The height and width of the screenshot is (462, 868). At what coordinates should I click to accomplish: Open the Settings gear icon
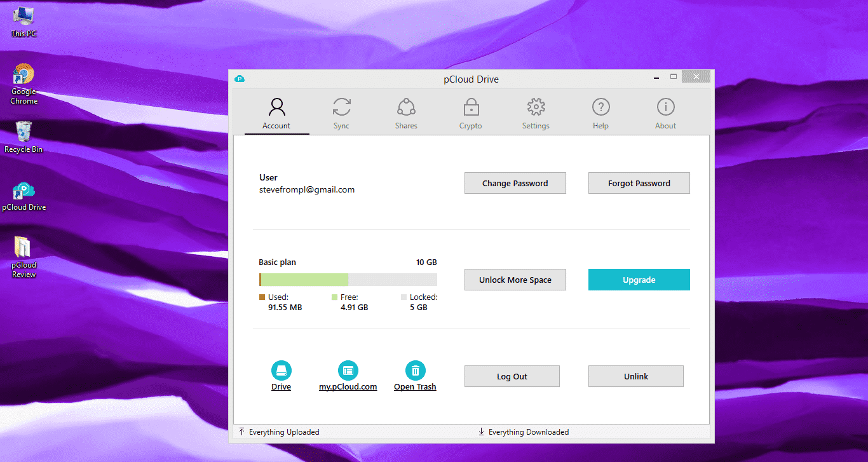[x=536, y=106]
